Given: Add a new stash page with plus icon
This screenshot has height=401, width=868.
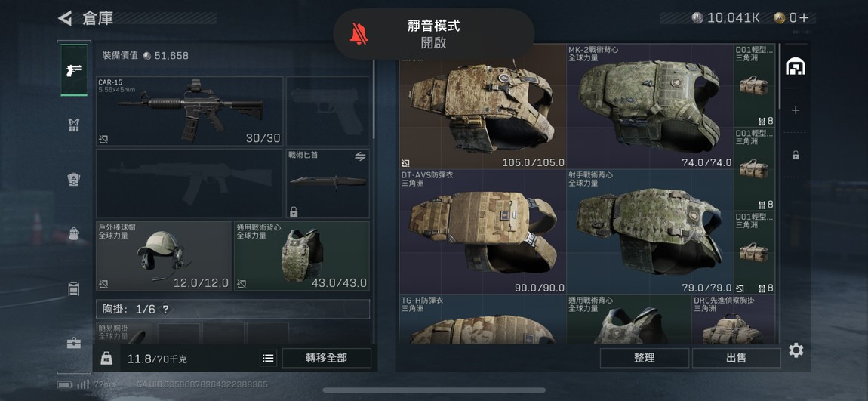Looking at the screenshot, I should 796,110.
